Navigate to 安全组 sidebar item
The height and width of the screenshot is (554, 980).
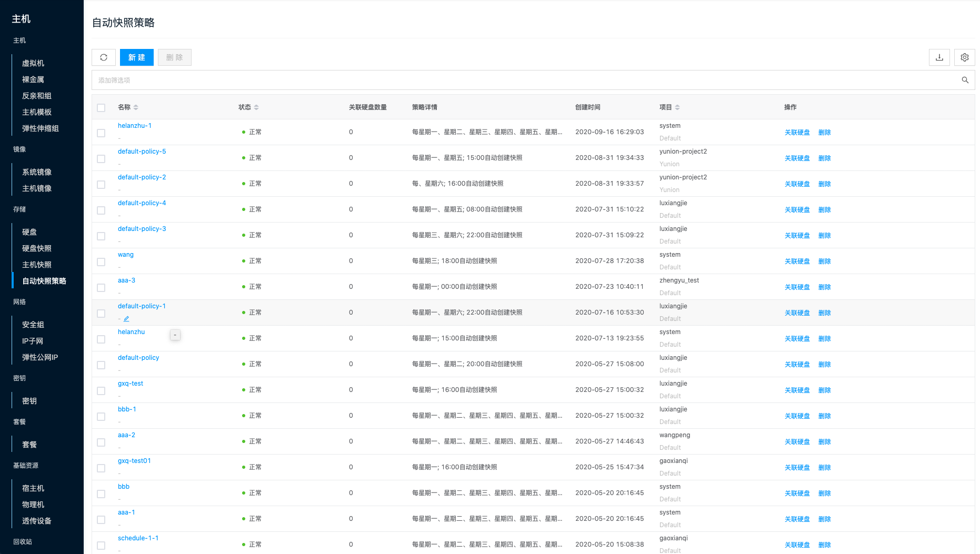click(x=33, y=325)
